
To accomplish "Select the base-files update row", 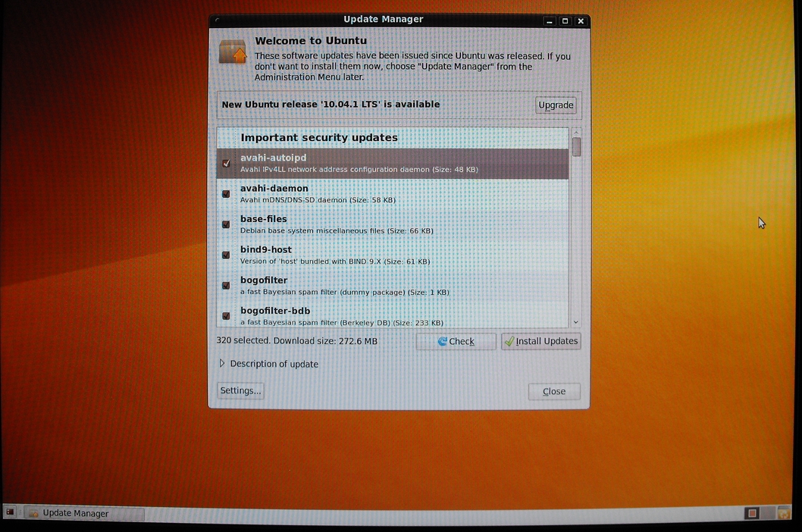I will coord(394,224).
